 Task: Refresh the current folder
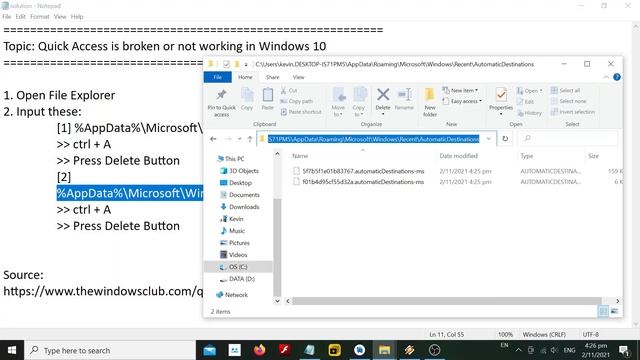point(505,139)
